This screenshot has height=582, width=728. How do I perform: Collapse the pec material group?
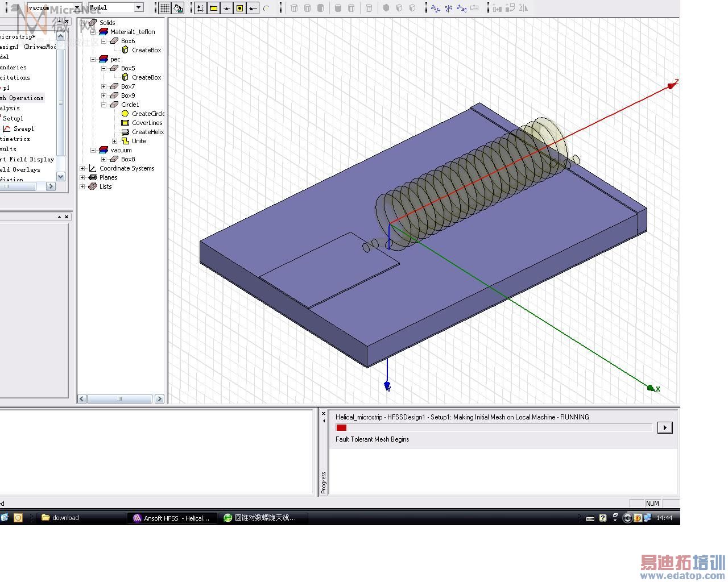(93, 59)
